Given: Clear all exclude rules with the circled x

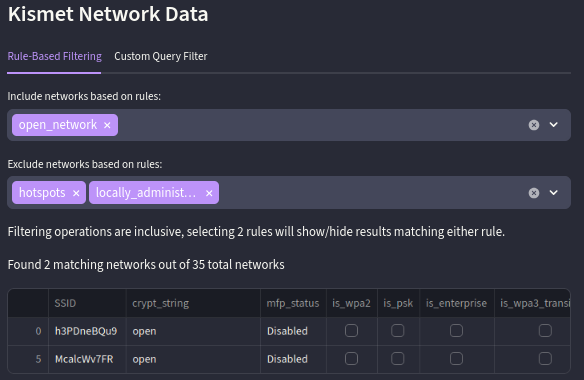Looking at the screenshot, I should (x=534, y=193).
